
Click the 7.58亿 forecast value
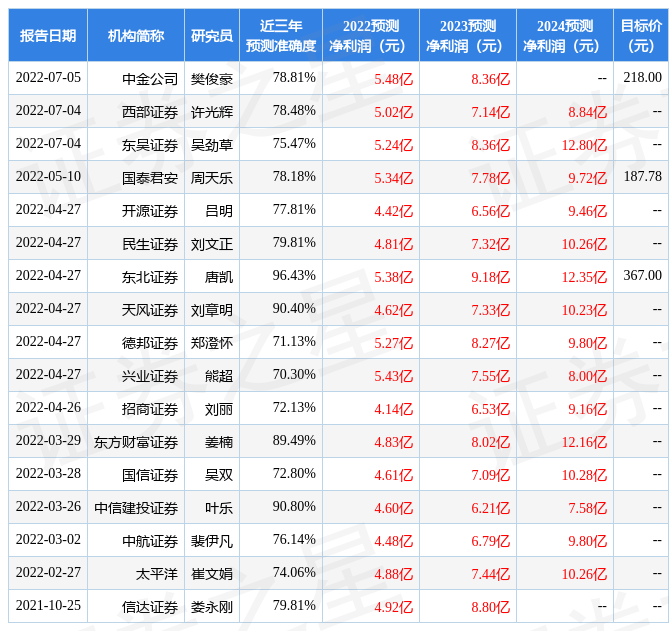(587, 508)
